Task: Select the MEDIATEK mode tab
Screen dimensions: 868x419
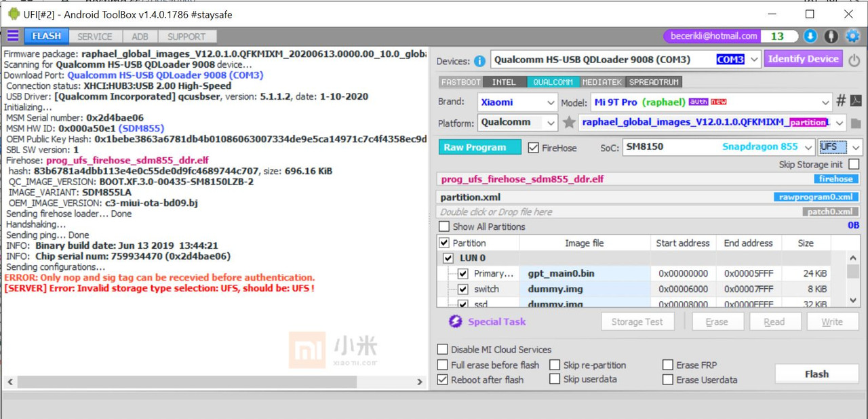Action: 602,82
